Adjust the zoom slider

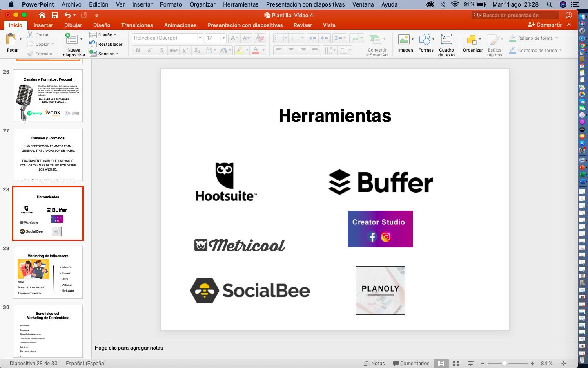pyautogui.click(x=505, y=363)
